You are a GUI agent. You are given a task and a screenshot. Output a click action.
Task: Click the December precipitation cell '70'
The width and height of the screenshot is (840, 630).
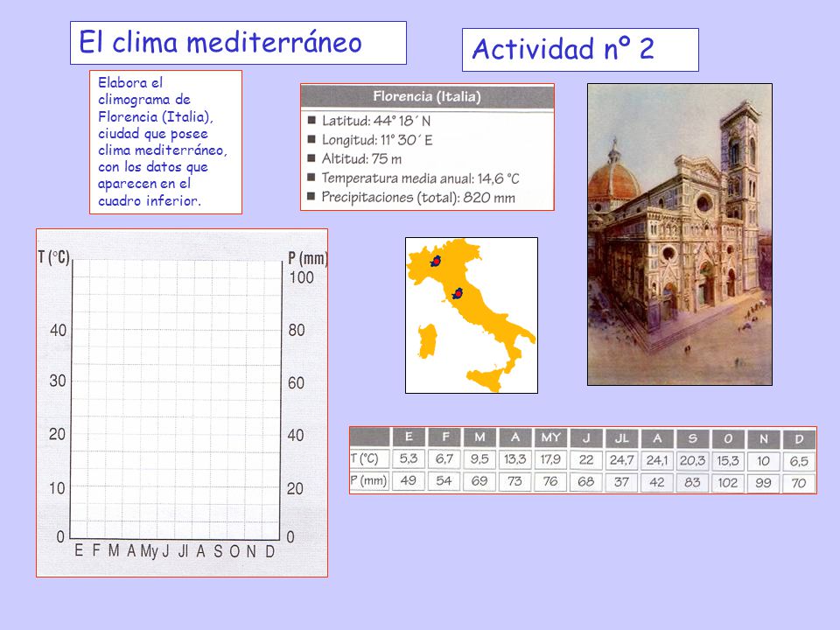coord(799,483)
